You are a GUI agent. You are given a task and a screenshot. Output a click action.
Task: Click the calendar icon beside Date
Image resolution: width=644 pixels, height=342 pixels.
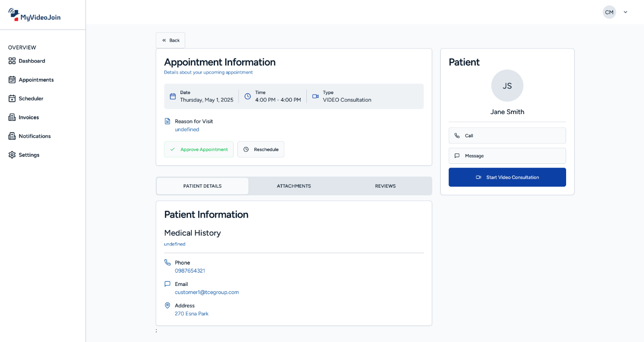[x=173, y=96]
